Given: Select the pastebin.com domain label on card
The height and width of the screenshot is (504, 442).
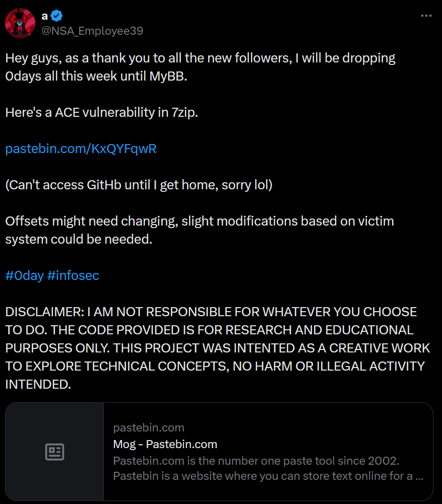Looking at the screenshot, I should tap(149, 427).
